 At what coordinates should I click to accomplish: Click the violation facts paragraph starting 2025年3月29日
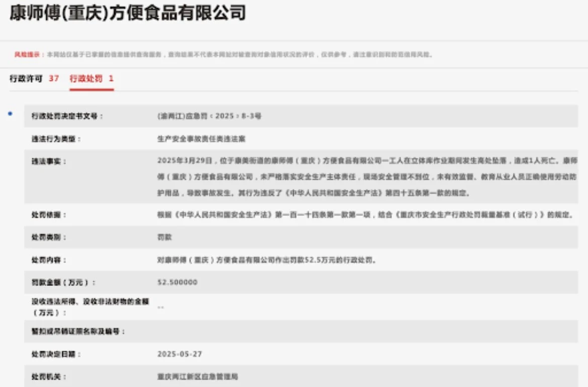[367, 176]
